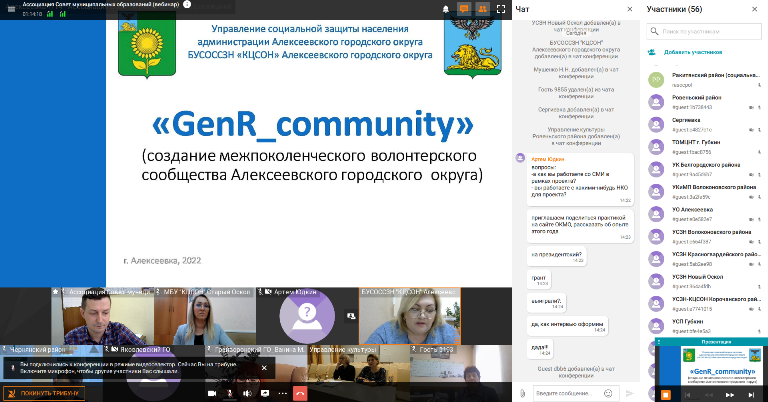Screen dimensions: 768x402
Task: Select participant Ракитянский район
Action: point(704,80)
